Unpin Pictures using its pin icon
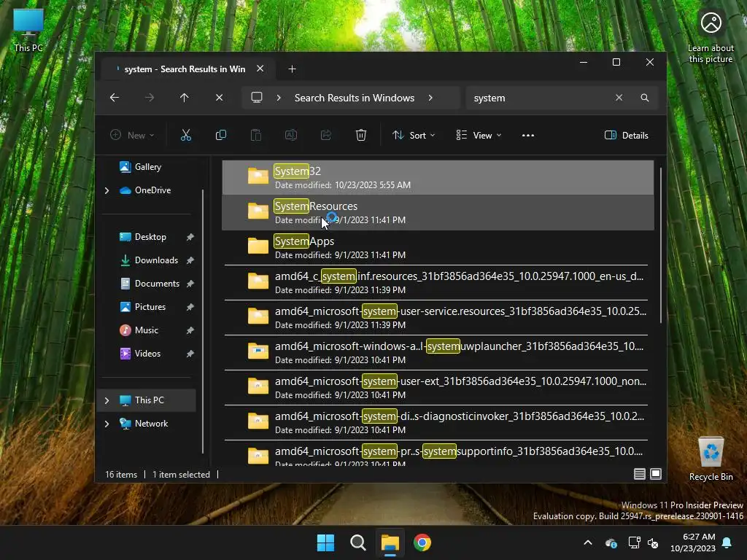The width and height of the screenshot is (747, 560). point(190,307)
